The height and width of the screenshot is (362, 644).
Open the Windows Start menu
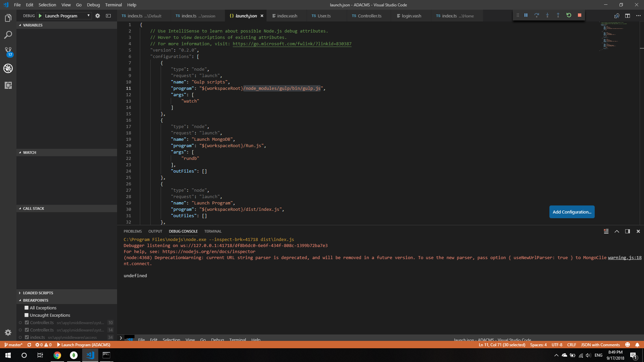click(x=8, y=355)
